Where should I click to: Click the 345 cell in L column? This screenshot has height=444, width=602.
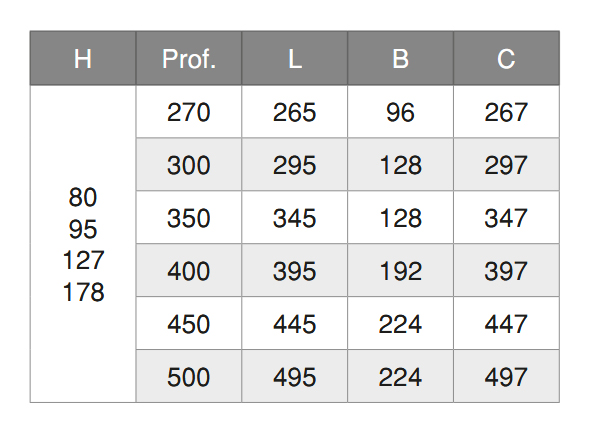point(295,218)
